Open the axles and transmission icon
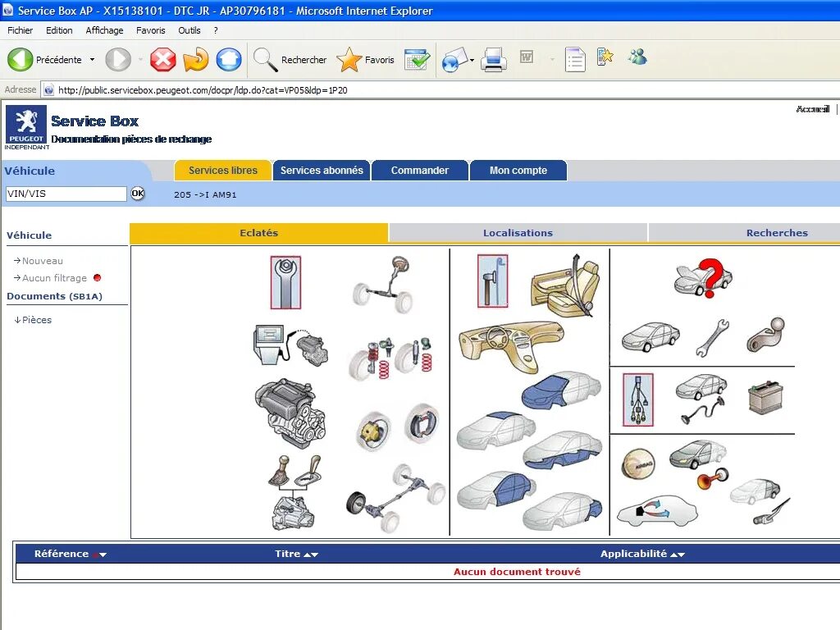This screenshot has height=630, width=840. point(395,499)
